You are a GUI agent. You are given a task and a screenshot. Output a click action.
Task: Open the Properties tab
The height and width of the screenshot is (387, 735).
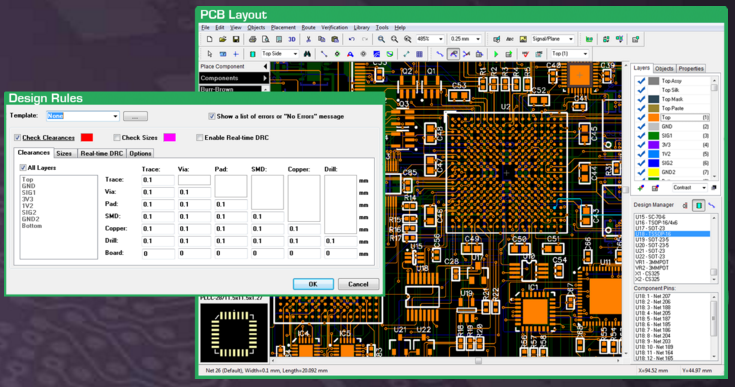[691, 69]
